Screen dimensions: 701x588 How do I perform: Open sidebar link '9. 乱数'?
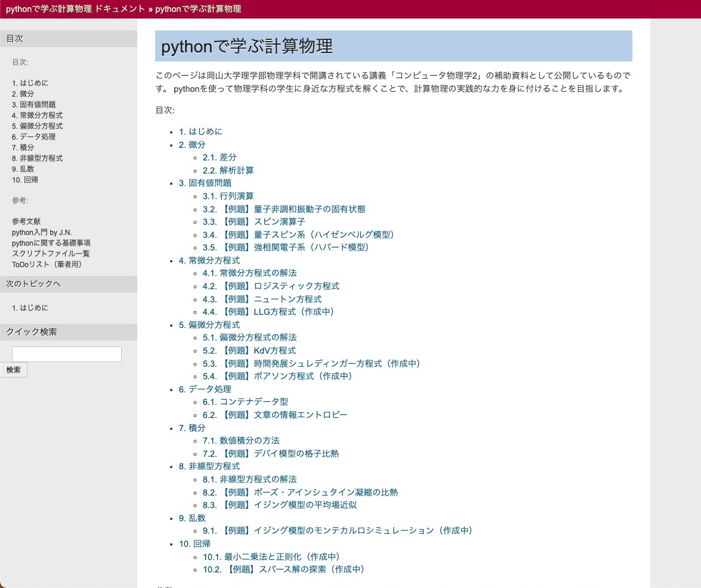coord(23,169)
